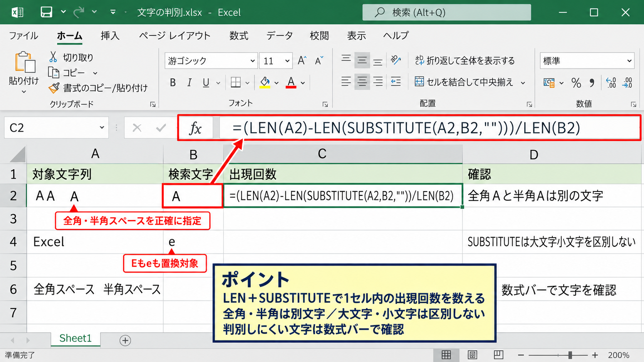Click the Format Painter brush icon
This screenshot has height=362, width=644.
54,88
